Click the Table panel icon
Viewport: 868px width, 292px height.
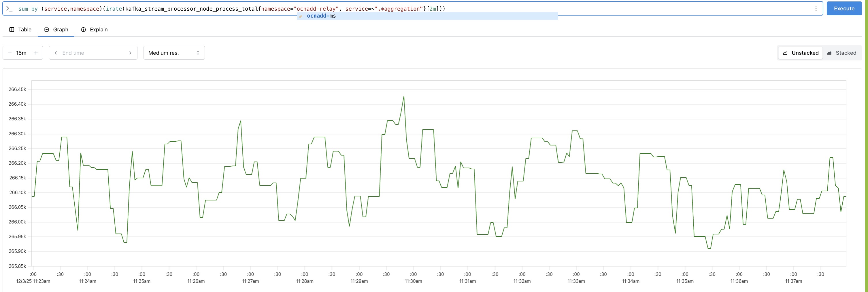(12, 29)
